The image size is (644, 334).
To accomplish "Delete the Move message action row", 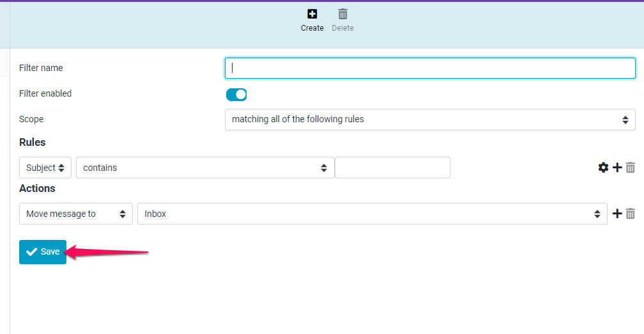I will [x=631, y=214].
